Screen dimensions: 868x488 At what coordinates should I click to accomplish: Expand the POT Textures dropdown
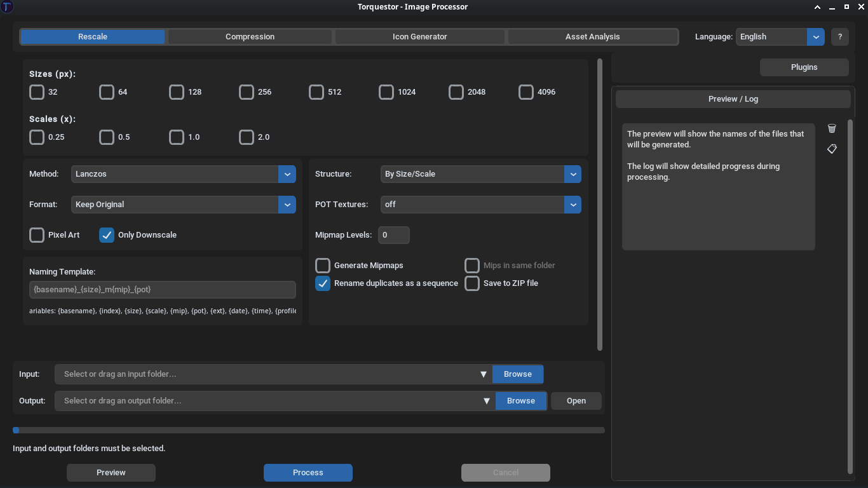coord(480,205)
